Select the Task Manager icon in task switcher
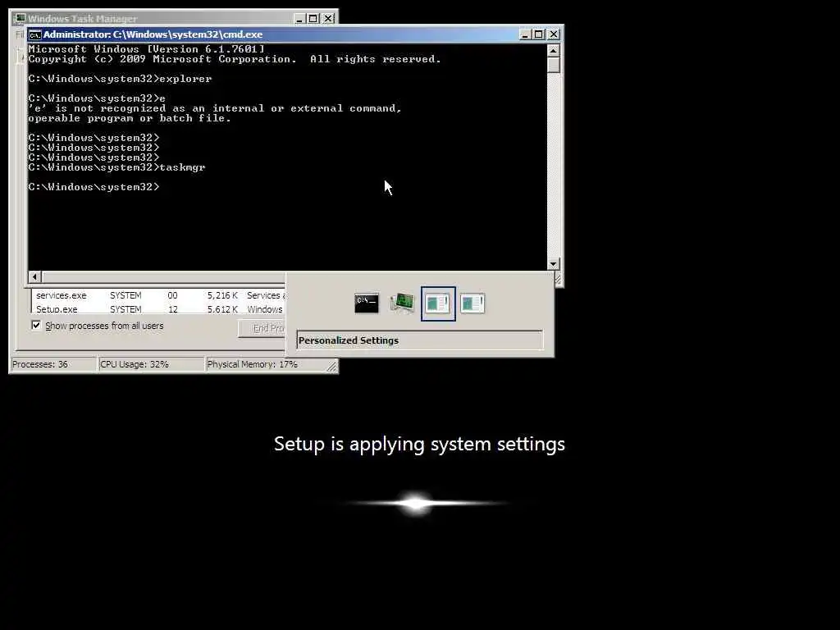 pyautogui.click(x=402, y=304)
